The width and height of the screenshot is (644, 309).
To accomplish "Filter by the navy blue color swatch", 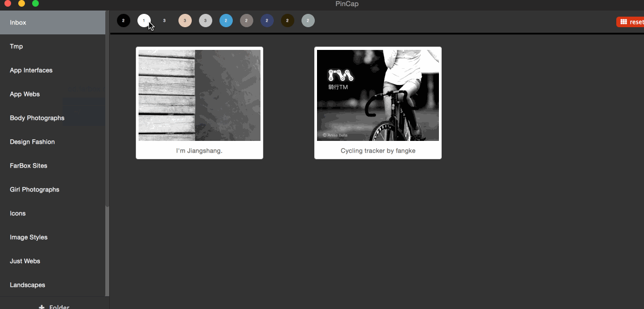I will (267, 21).
